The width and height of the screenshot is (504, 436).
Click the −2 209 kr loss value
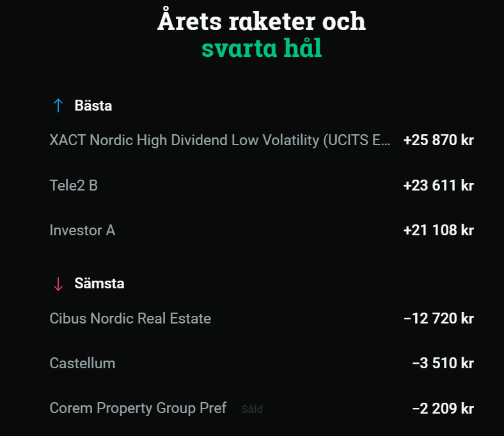[x=443, y=408]
